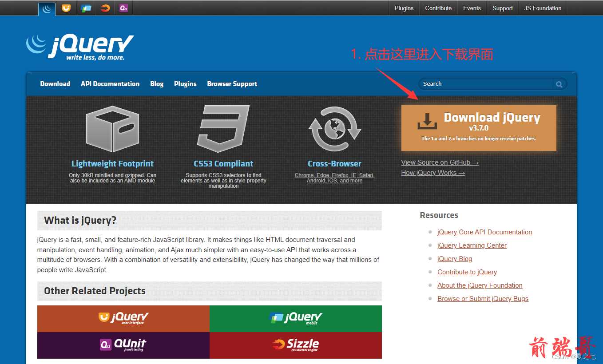Open Contribute to jQuery link
Image resolution: width=603 pixels, height=364 pixels.
467,272
